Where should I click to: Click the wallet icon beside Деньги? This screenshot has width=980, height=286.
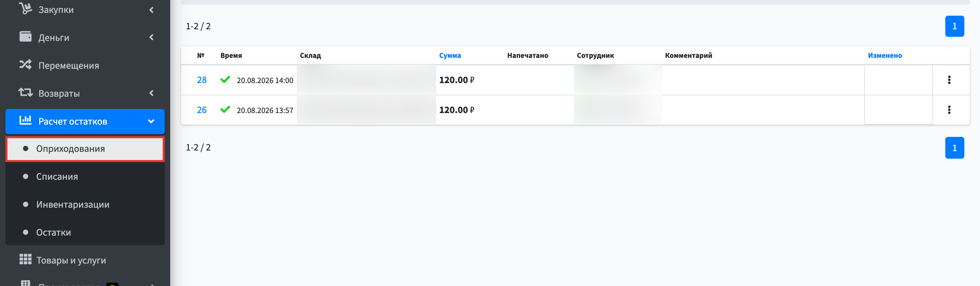coord(26,36)
